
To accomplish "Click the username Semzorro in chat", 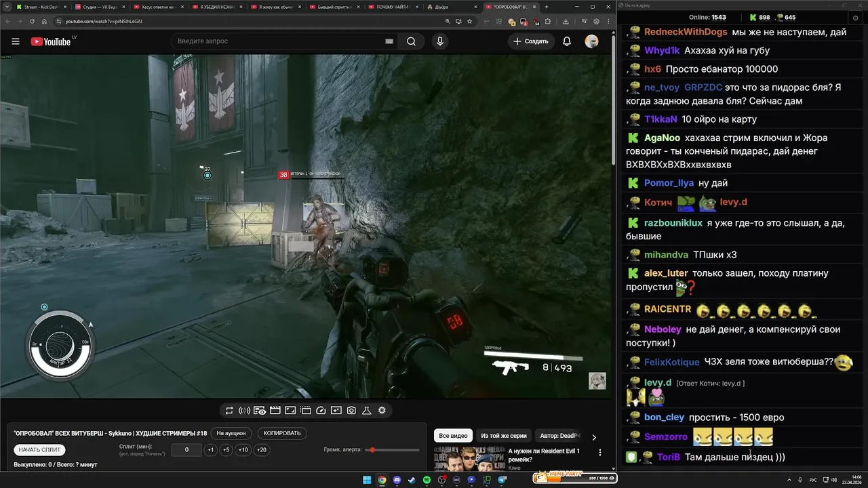I will tap(666, 437).
